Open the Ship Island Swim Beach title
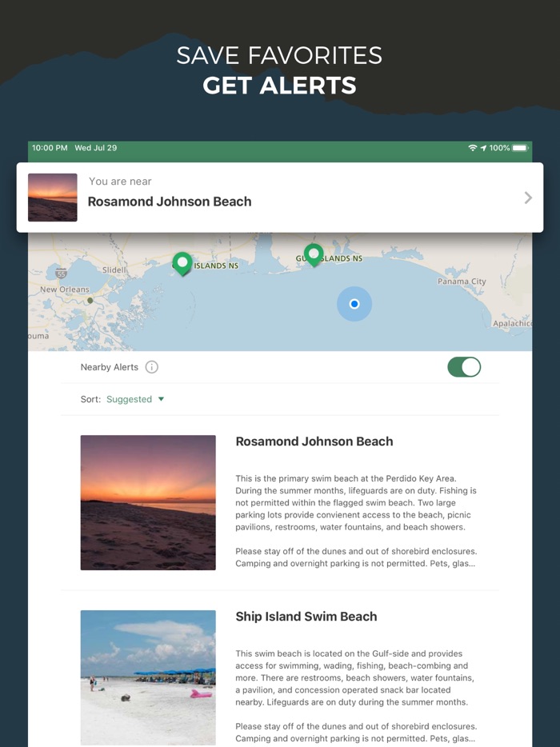Screen dimensions: 560x747 click(306, 617)
